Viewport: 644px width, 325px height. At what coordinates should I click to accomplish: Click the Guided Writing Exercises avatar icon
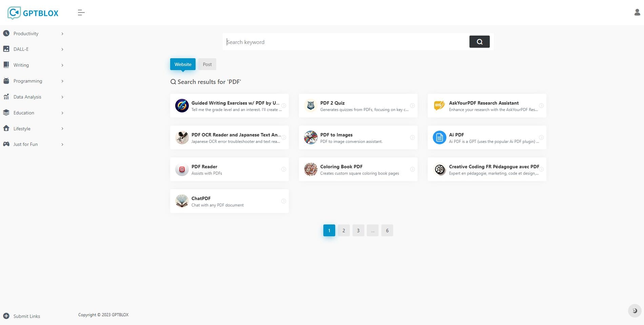[182, 106]
